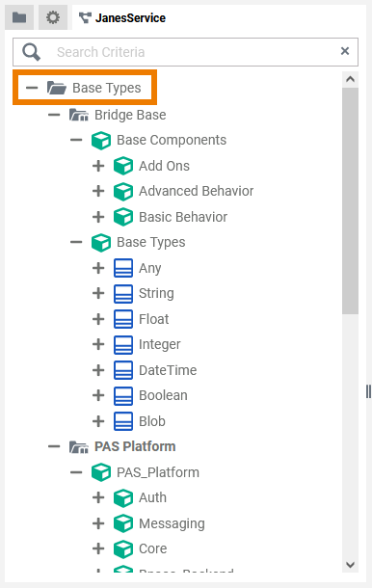The height and width of the screenshot is (588, 372).
Task: Collapse the PAS_Platform package node
Action: [x=76, y=472]
